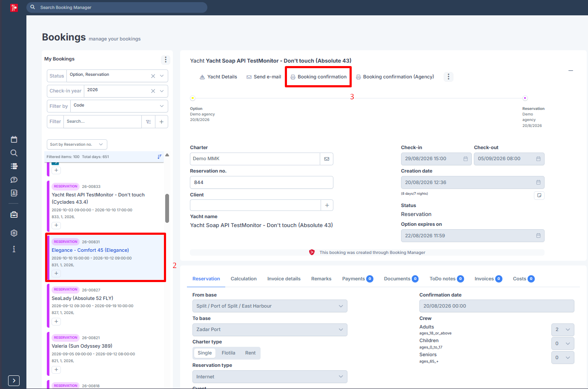Click the Send e-mail button
This screenshot has height=389, width=588.
pos(264,77)
